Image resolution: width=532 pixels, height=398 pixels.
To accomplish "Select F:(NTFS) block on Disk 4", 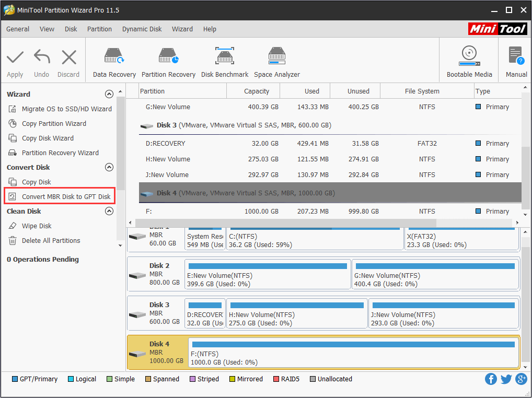I will click(x=354, y=353).
